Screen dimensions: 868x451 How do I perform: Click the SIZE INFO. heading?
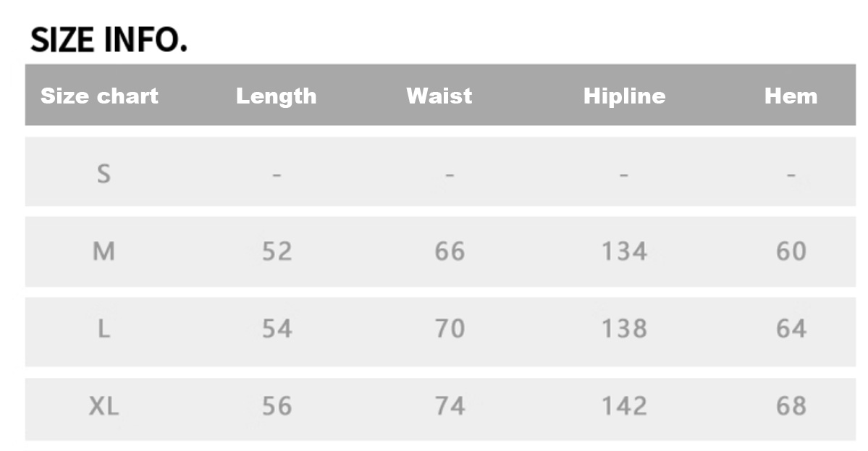(109, 40)
